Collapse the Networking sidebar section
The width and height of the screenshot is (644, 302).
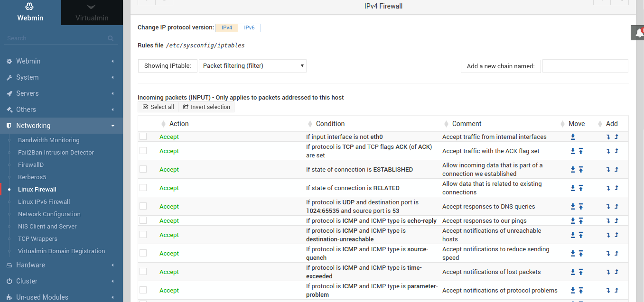[61, 126]
